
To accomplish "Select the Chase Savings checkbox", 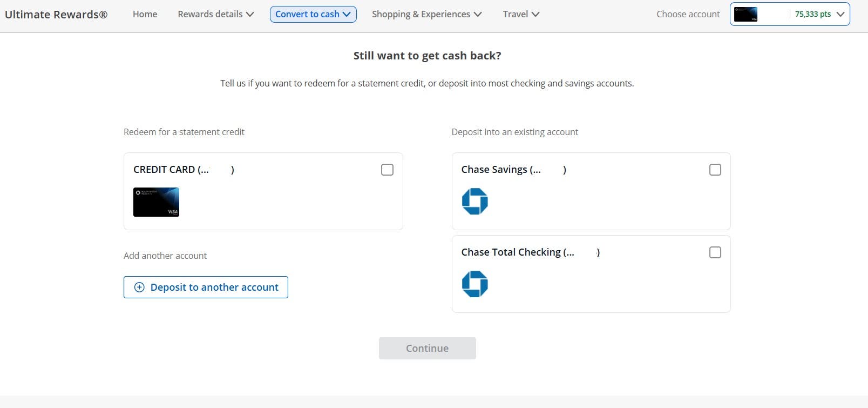I will click(715, 170).
